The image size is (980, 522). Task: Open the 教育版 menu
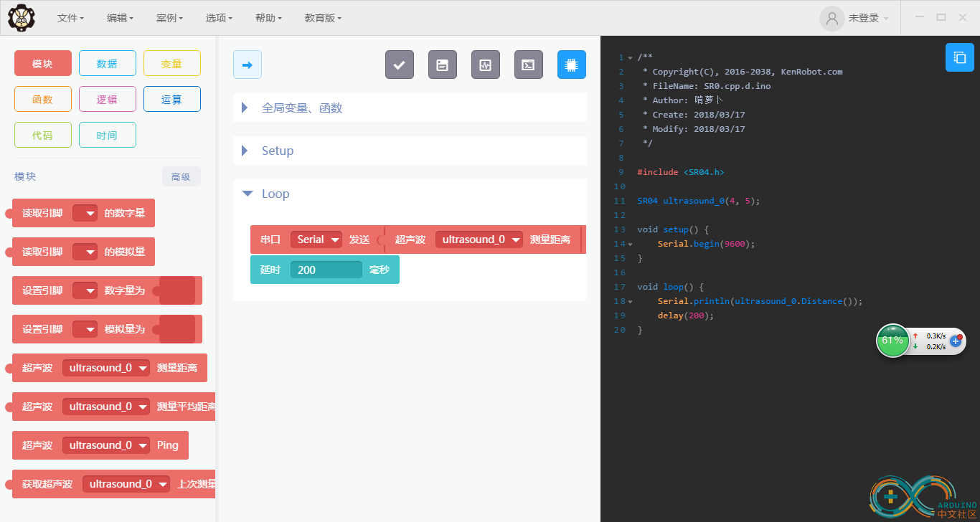323,18
